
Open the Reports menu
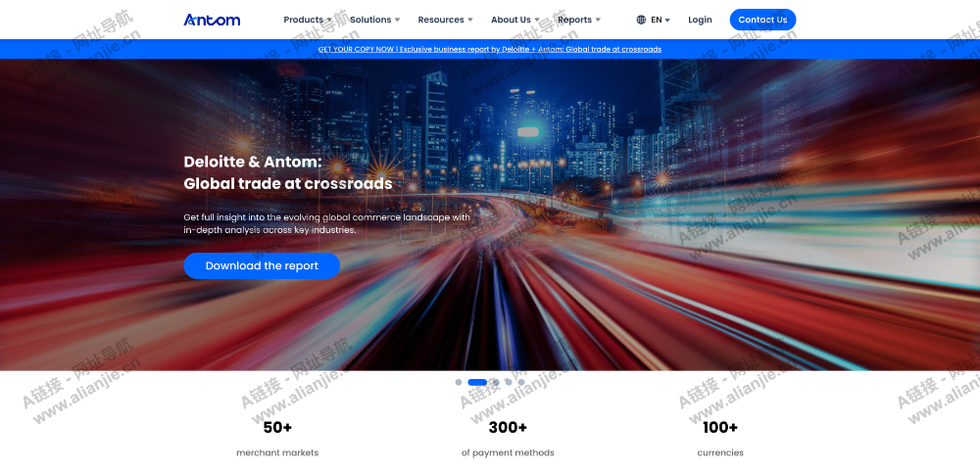pos(574,20)
